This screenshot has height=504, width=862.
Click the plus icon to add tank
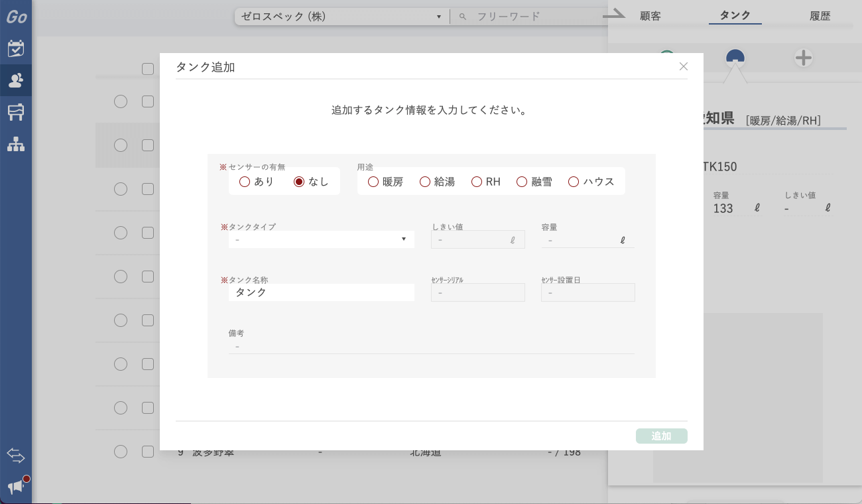[x=804, y=58]
